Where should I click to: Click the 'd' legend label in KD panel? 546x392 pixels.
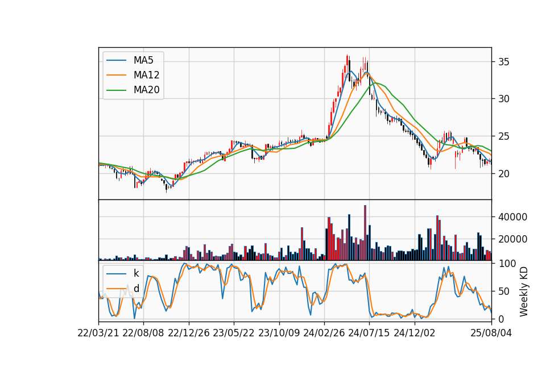click(x=136, y=289)
